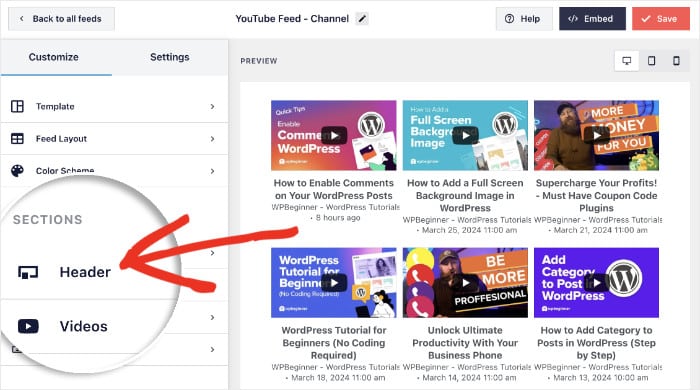
Task: Click the Feed Layout grid icon
Action: point(17,139)
